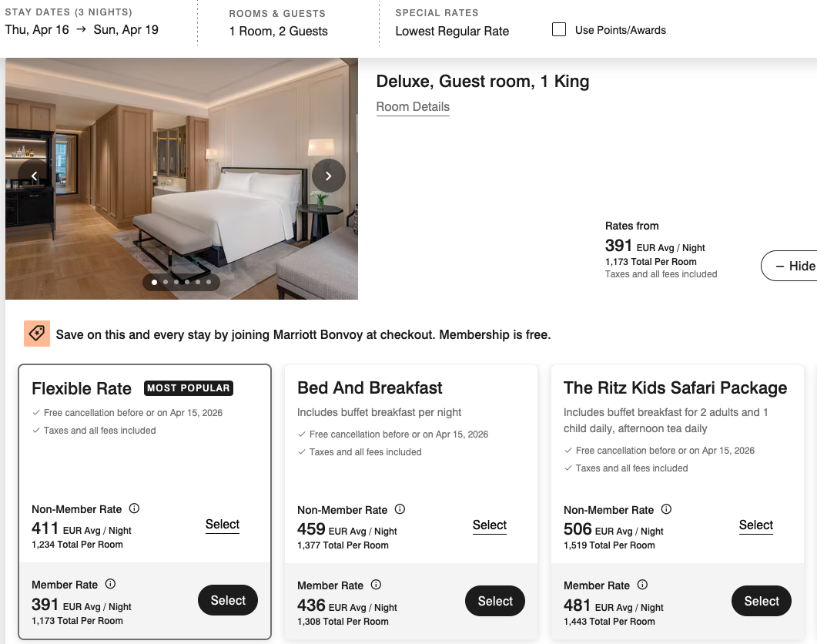The image size is (817, 644).
Task: Open info icon beside Flexible Rate Non-Member Rate
Action: (x=134, y=508)
